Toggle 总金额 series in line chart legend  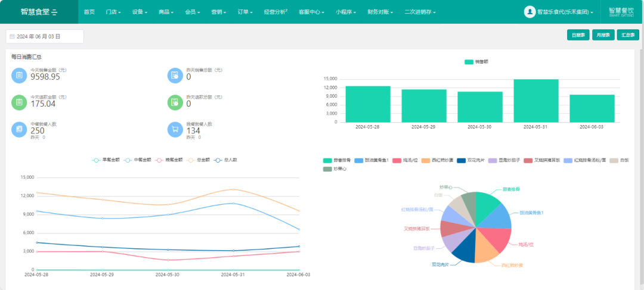point(199,160)
